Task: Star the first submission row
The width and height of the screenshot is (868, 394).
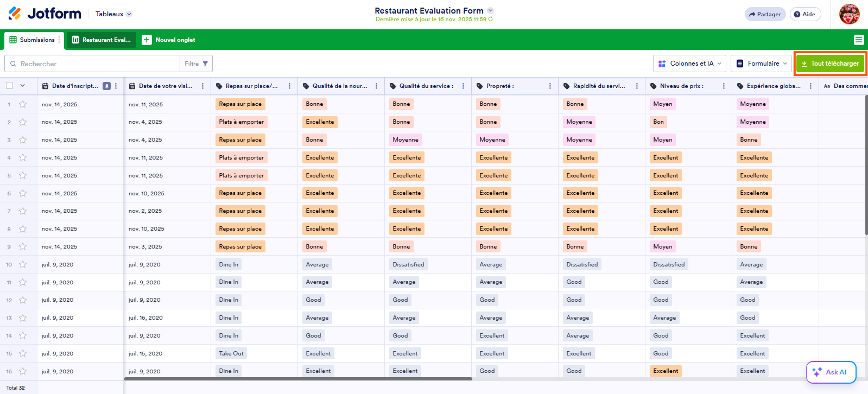Action: tap(23, 104)
